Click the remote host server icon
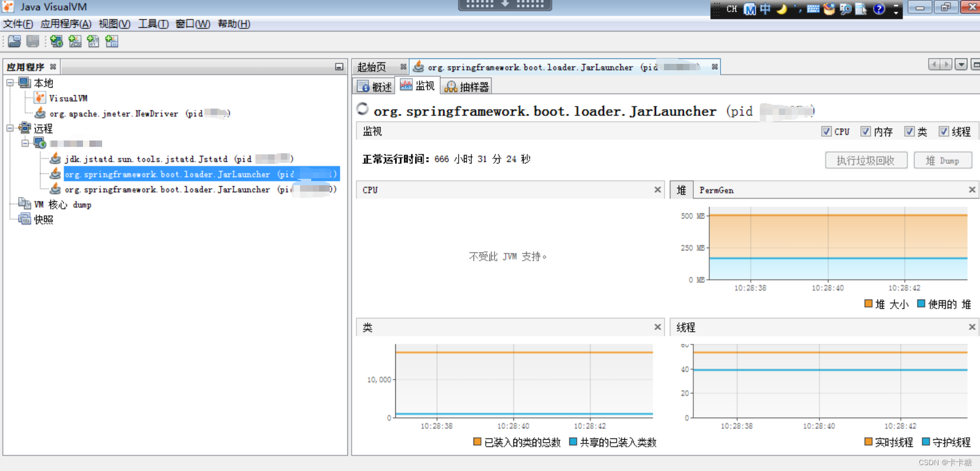Screen dimensions: 980x471 [x=39, y=143]
